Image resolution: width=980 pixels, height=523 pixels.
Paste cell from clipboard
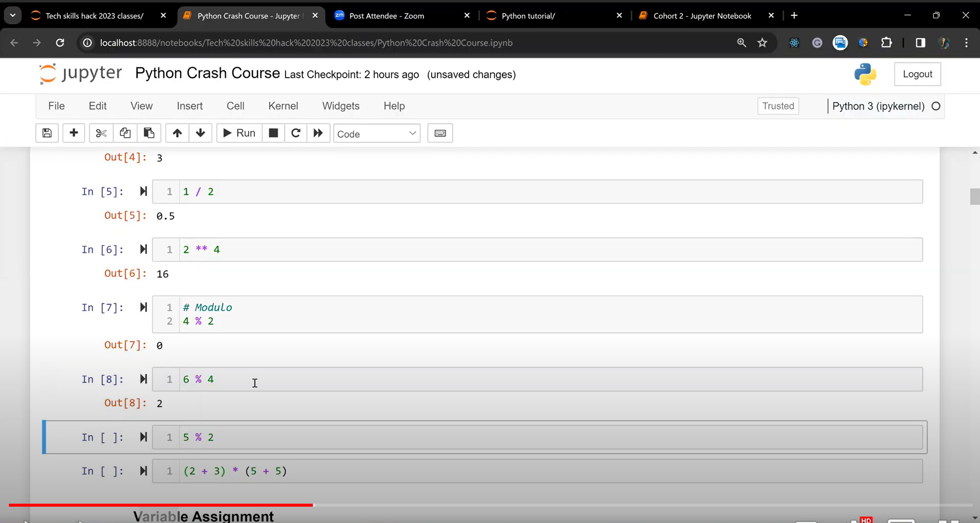click(148, 133)
